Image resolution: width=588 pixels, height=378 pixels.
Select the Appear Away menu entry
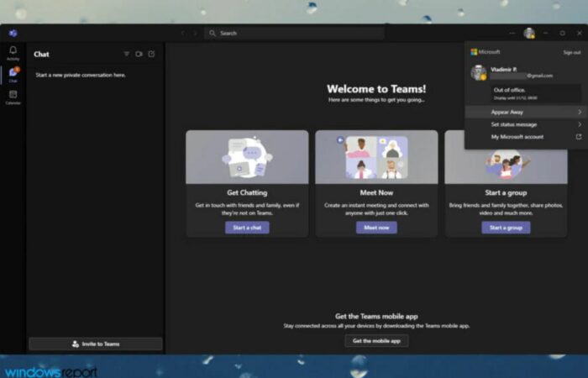tap(526, 112)
